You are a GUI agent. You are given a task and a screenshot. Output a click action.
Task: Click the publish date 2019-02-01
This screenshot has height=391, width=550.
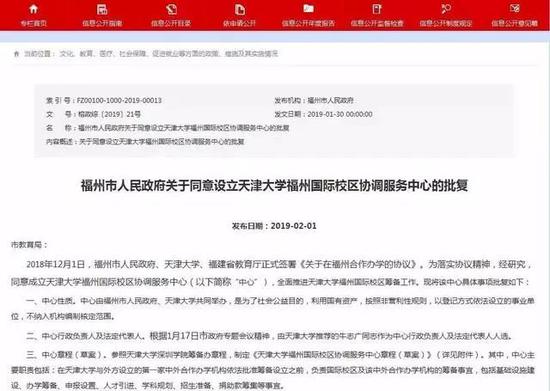click(x=294, y=226)
